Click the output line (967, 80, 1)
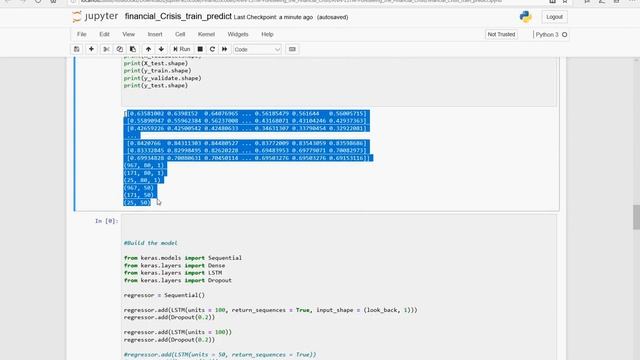Image resolution: width=640 pixels, height=360 pixels. [x=144, y=165]
